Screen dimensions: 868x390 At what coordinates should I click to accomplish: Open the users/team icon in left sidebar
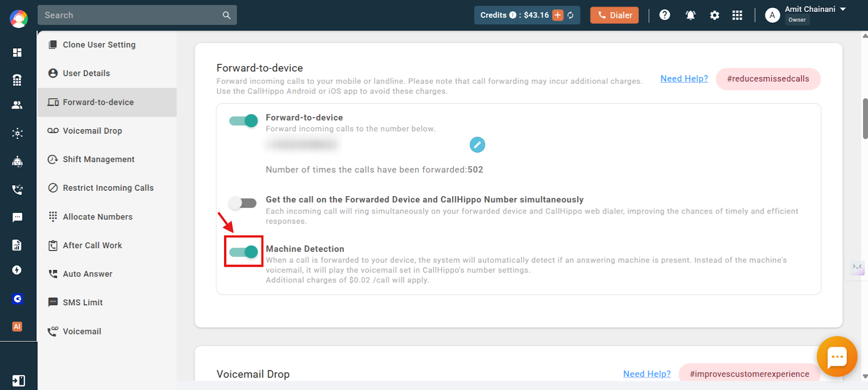(x=17, y=105)
